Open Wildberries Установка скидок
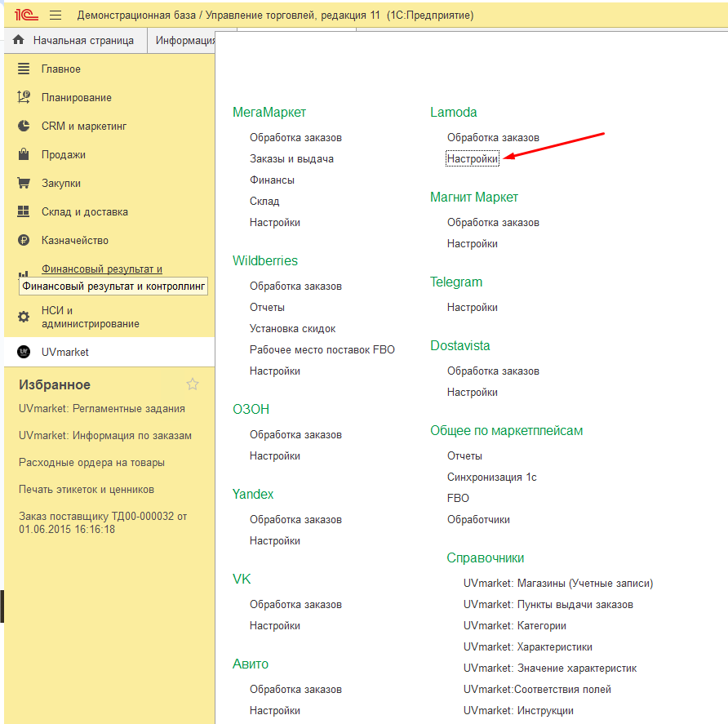The width and height of the screenshot is (728, 724). pyautogui.click(x=292, y=329)
